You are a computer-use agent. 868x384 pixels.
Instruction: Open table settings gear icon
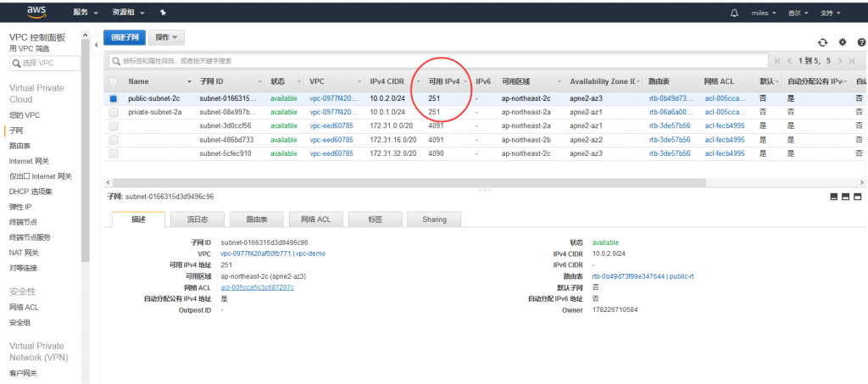pos(842,42)
